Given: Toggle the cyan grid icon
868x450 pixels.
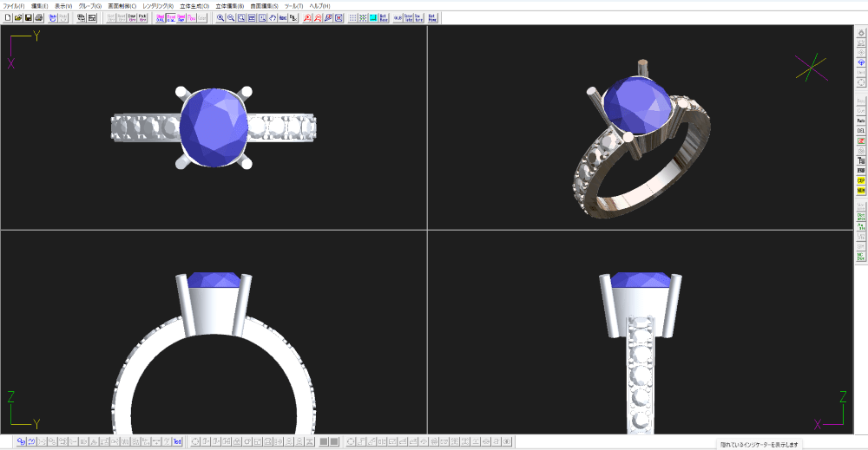Looking at the screenshot, I should pyautogui.click(x=373, y=17).
